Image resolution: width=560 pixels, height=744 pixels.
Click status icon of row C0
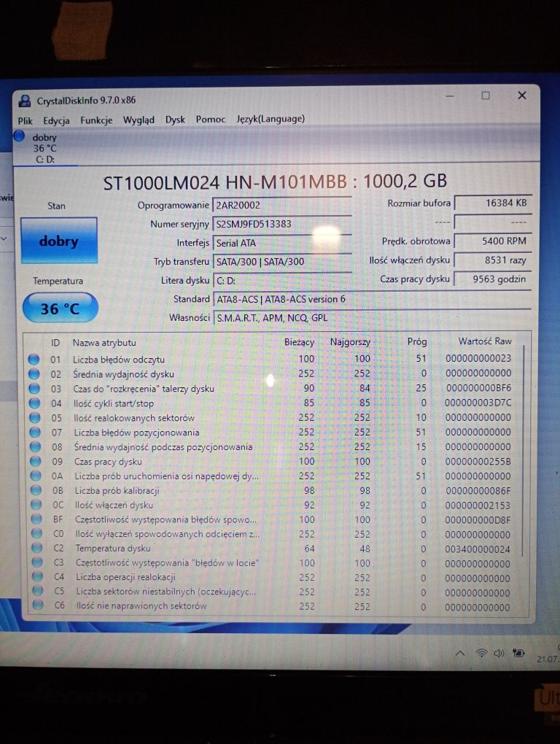(36, 533)
